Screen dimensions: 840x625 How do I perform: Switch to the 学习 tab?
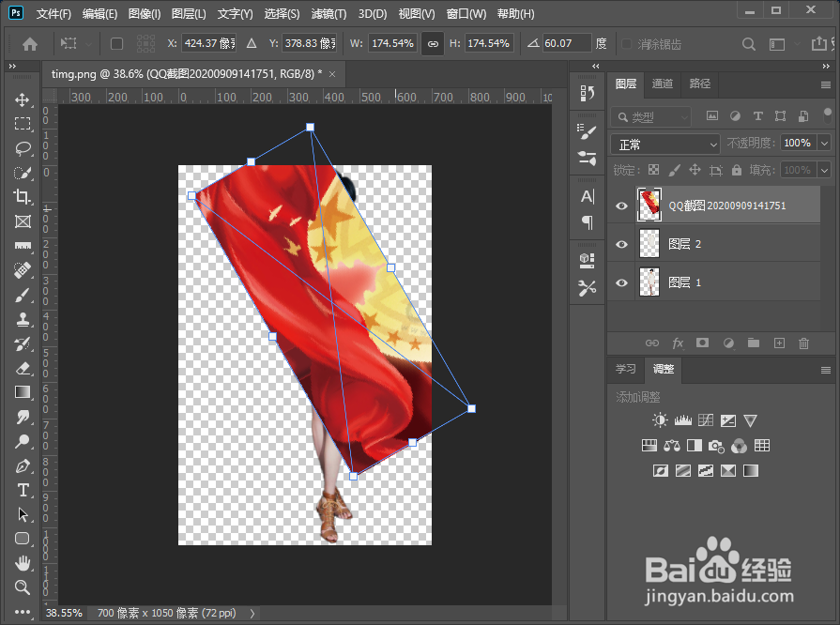[625, 369]
